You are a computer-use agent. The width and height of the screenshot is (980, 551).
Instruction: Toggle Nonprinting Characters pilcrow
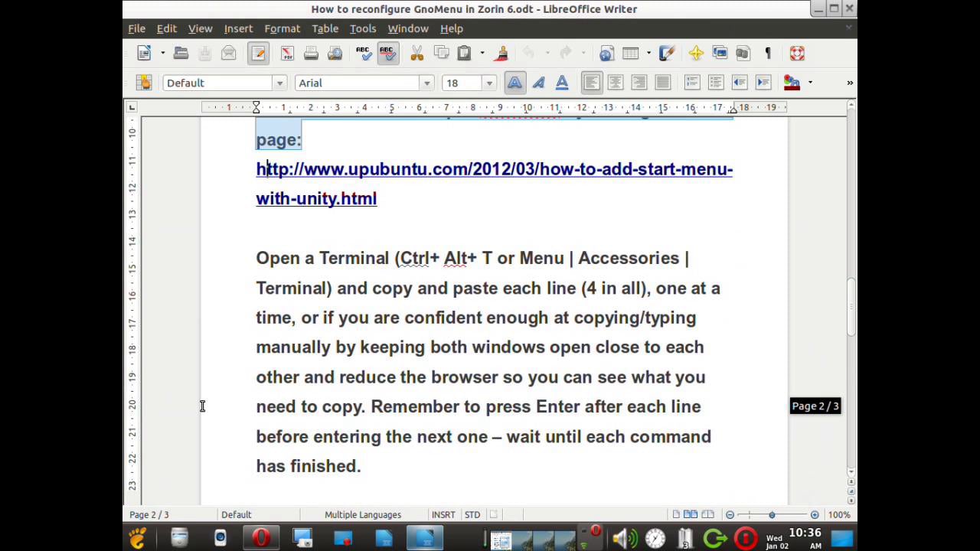(767, 53)
